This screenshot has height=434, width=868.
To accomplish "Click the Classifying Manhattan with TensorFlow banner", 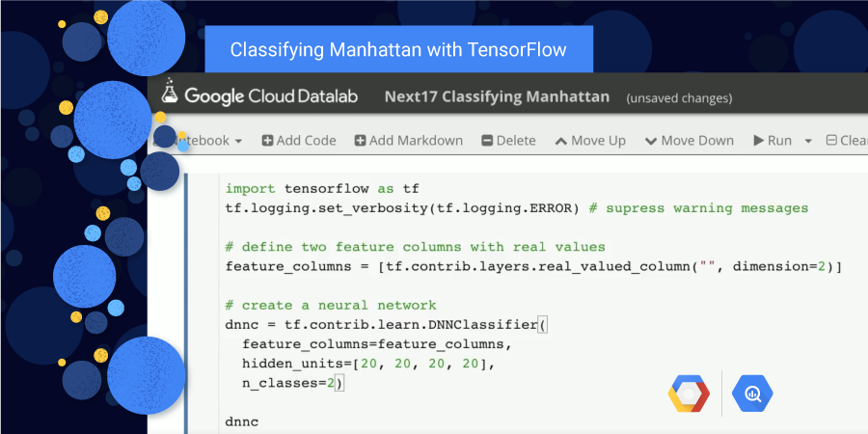I will point(398,49).
